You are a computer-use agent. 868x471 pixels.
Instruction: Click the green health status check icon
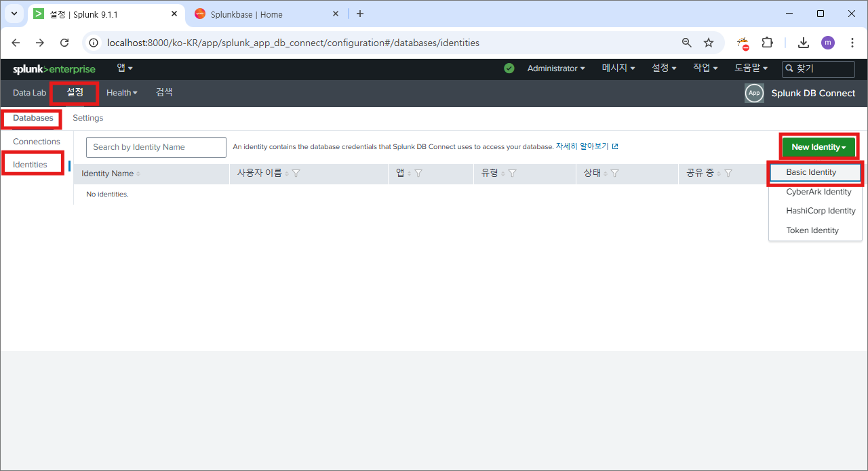point(509,68)
